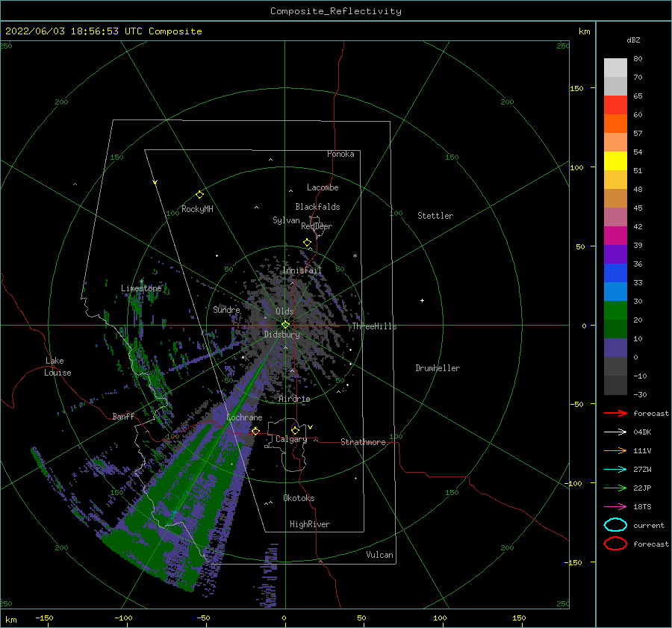Image resolution: width=672 pixels, height=628 pixels.
Task: Click the Banff label
Action: (x=123, y=416)
